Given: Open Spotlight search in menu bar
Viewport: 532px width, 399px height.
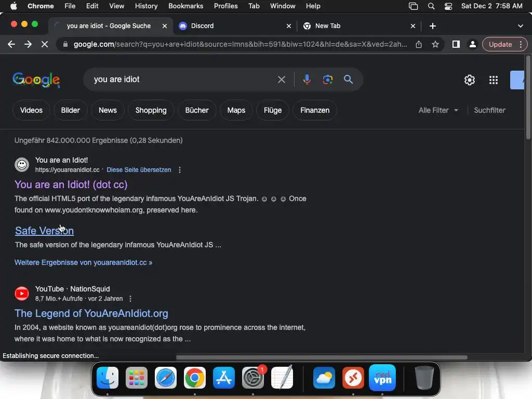Looking at the screenshot, I should [431, 6].
